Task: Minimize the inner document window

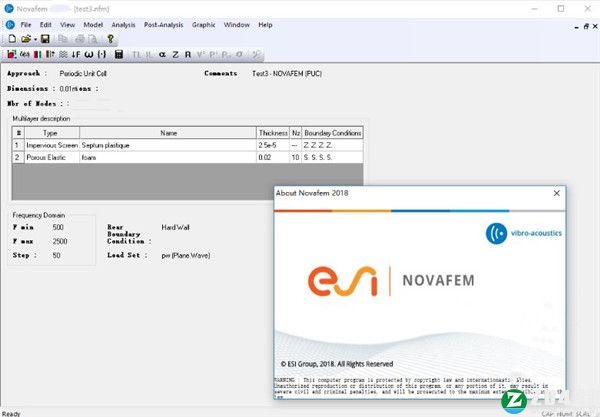Action: (577, 27)
